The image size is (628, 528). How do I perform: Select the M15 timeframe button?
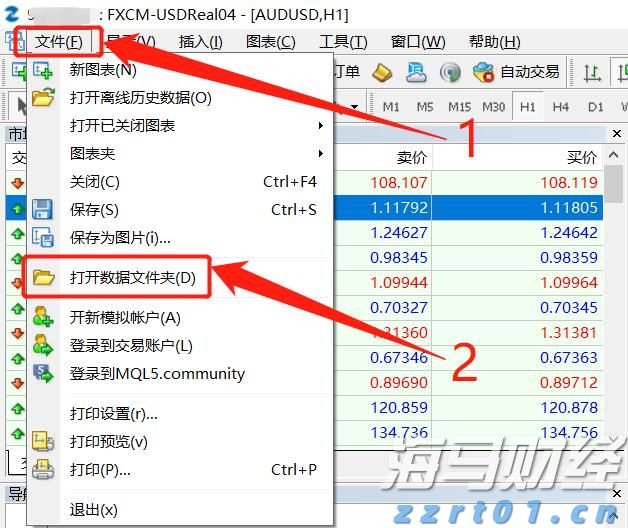(x=459, y=107)
